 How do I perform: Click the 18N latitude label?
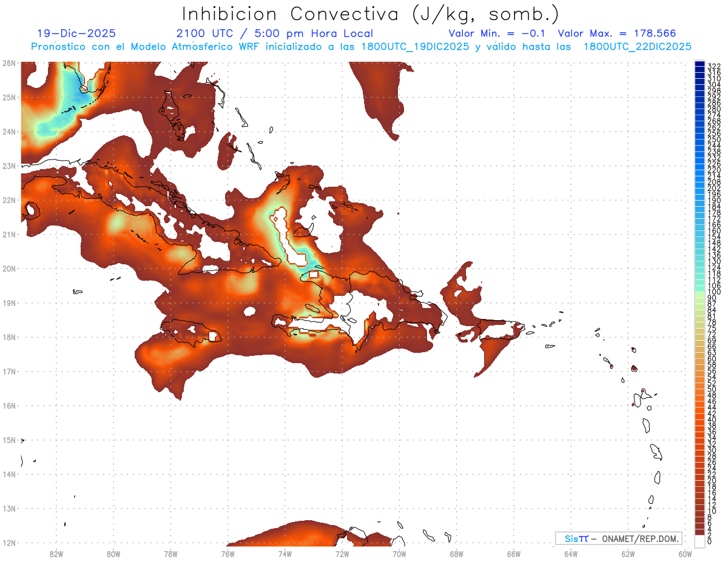[9, 337]
